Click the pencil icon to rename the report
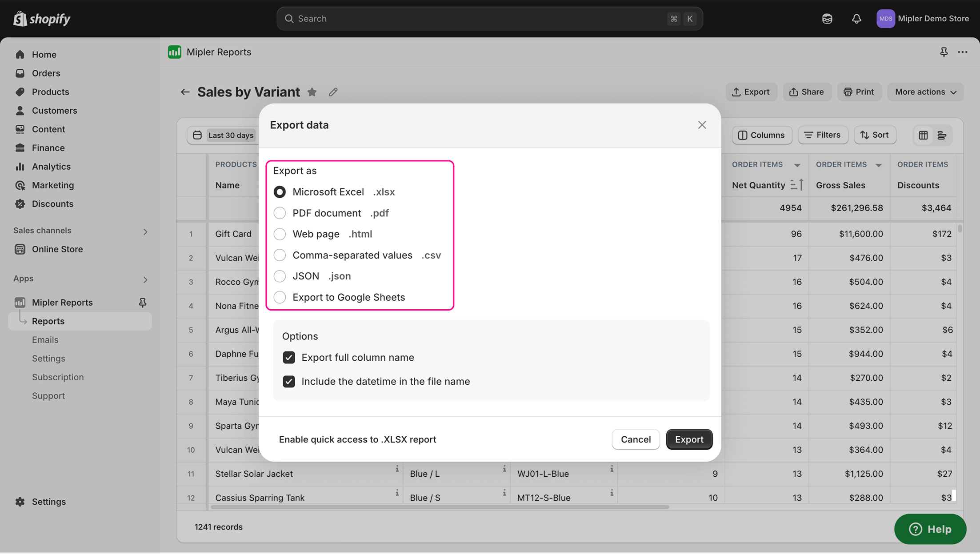 (x=333, y=92)
